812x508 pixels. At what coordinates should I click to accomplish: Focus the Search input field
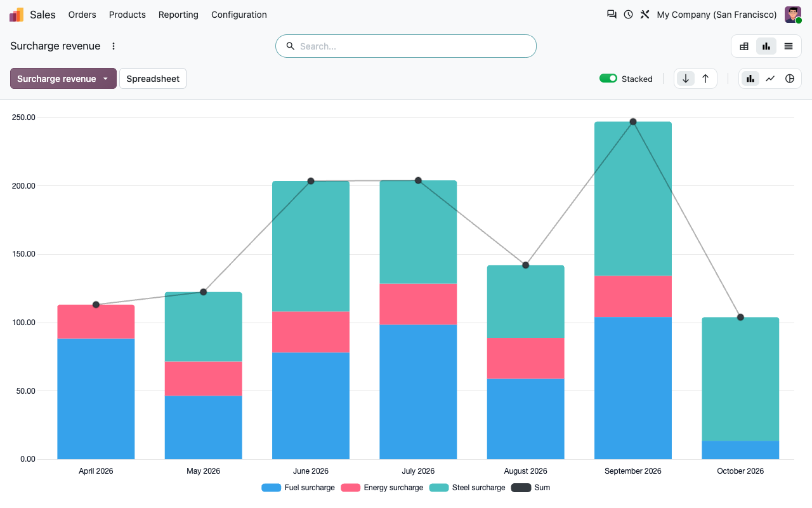(x=406, y=46)
